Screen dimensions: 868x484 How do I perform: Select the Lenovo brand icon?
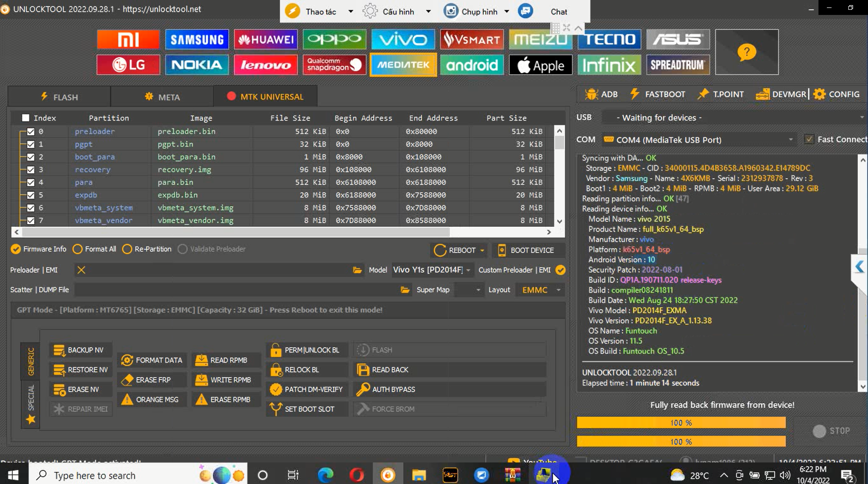coord(266,65)
